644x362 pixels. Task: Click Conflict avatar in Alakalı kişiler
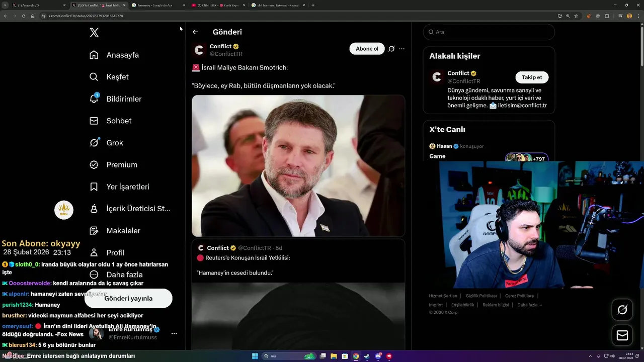437,77
